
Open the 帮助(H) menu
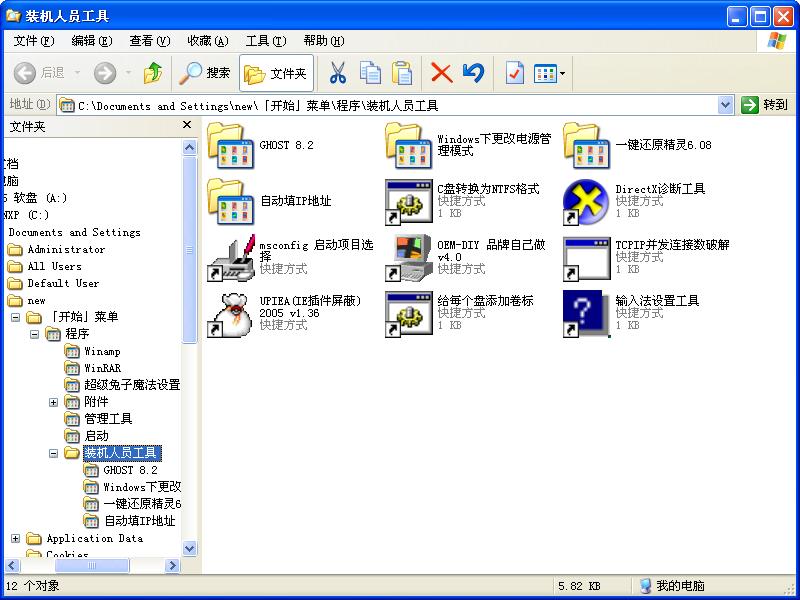pyautogui.click(x=323, y=41)
